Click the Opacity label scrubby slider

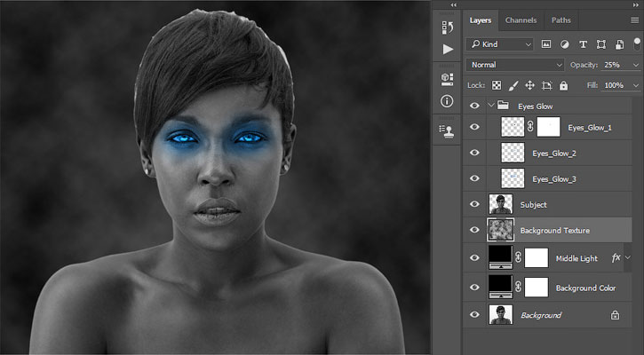[584, 65]
